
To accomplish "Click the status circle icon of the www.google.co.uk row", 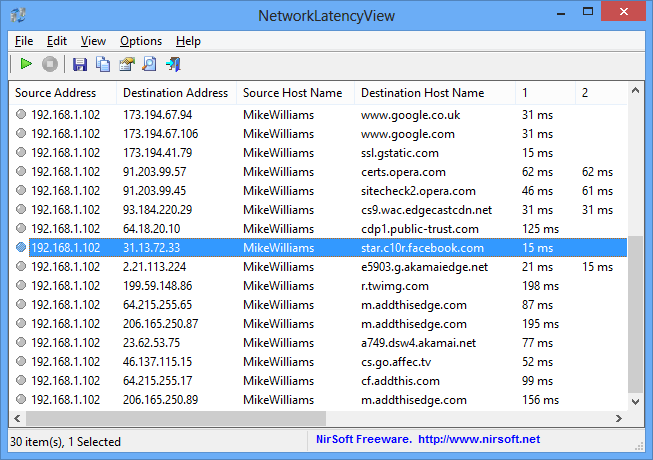I will [x=21, y=114].
